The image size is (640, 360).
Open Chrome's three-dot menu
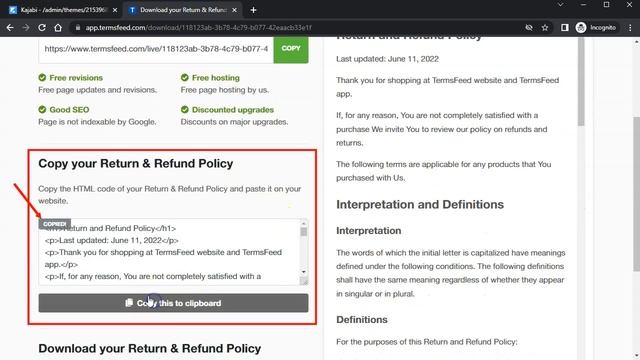click(630, 28)
